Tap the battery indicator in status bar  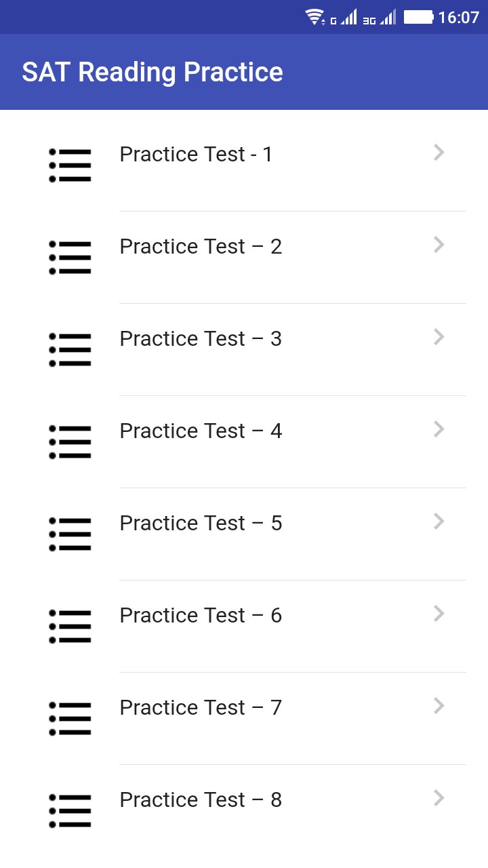(418, 17)
